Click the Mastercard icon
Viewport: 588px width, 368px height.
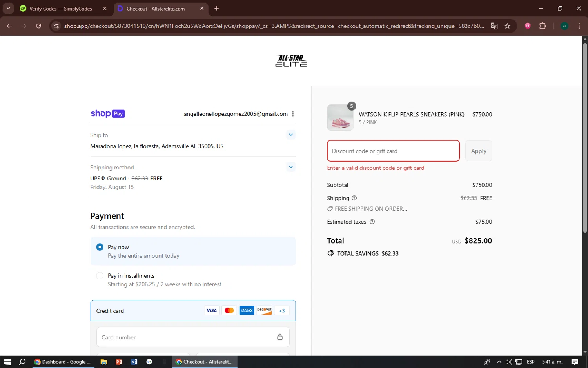click(229, 310)
